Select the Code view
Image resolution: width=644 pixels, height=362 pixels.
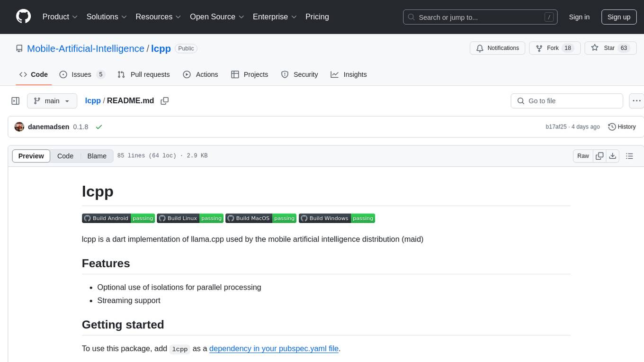(65, 156)
